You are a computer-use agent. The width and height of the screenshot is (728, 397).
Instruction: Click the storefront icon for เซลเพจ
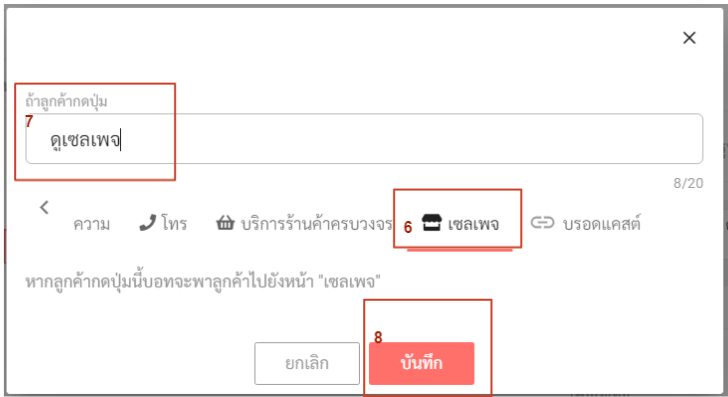pos(431,223)
